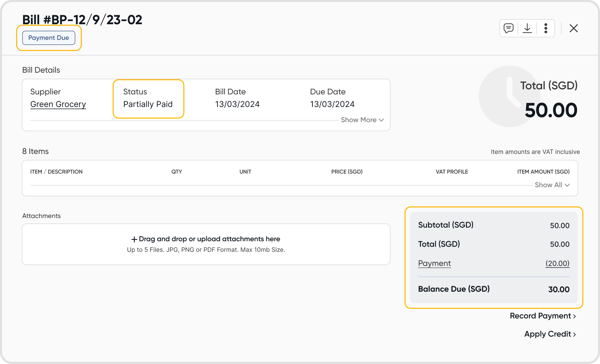
Task: Click the Apply Credit arrow chevron
Action: click(574, 334)
